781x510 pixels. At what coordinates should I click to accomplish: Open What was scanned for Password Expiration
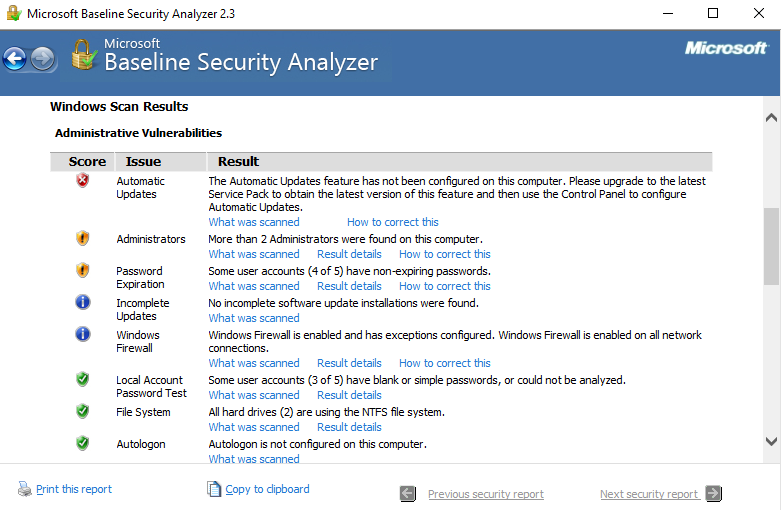pos(254,286)
